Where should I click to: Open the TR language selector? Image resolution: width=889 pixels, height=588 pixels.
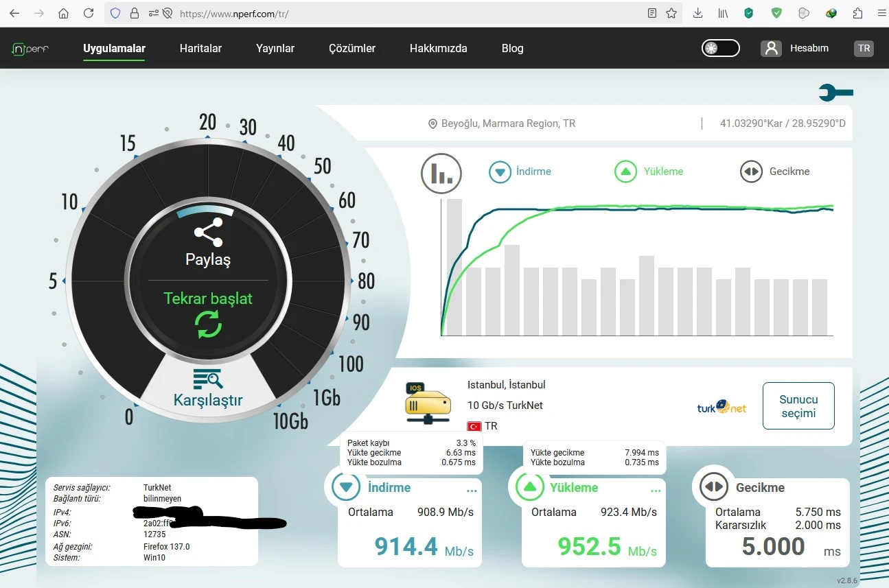pyautogui.click(x=864, y=48)
